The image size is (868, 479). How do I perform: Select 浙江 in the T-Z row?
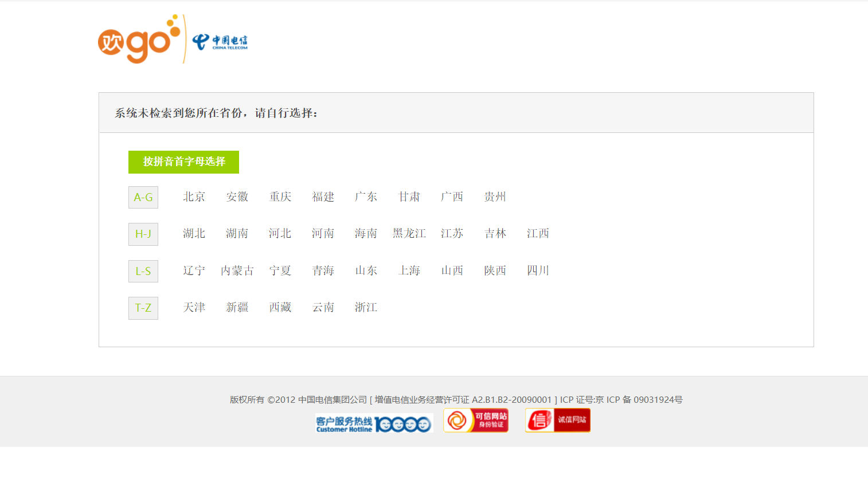(x=366, y=308)
